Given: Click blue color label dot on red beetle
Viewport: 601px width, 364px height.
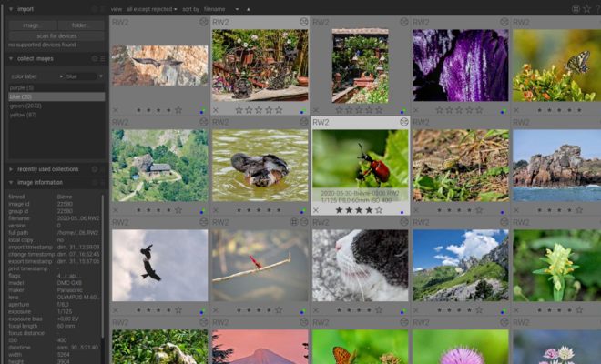Looking at the screenshot, I should click(402, 211).
